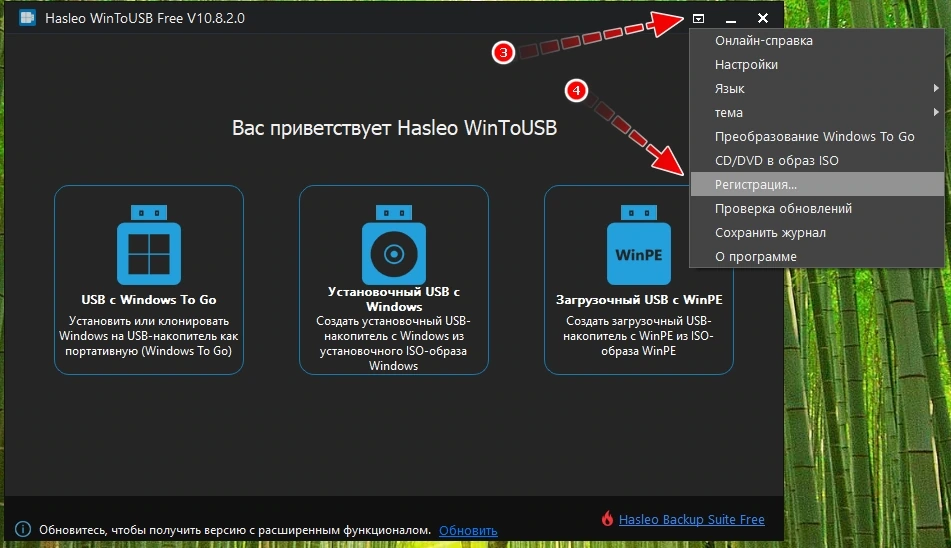Click the Windows To Go description text
The height and width of the screenshot is (548, 951).
pos(149,336)
